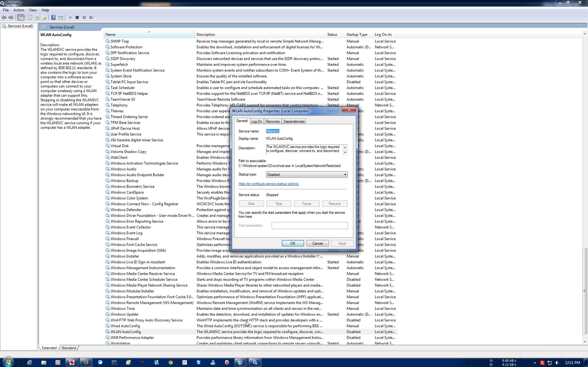Viewport: 588px width, 367px height.
Task: Go back using the toolbar Back arrow
Action: pos(4,17)
